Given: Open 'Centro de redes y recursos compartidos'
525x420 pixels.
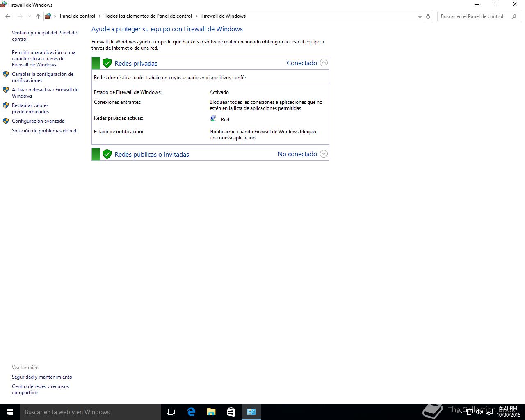Looking at the screenshot, I should click(x=40, y=389).
